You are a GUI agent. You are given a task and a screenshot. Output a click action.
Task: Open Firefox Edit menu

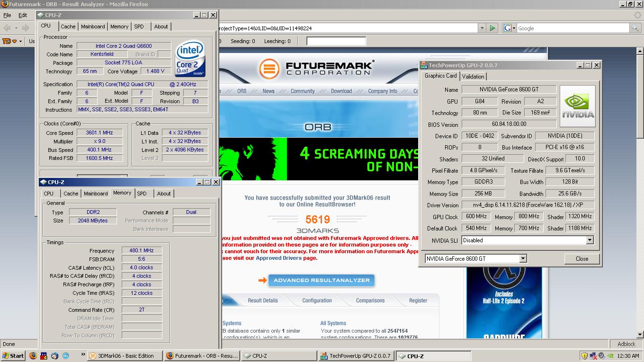point(23,15)
